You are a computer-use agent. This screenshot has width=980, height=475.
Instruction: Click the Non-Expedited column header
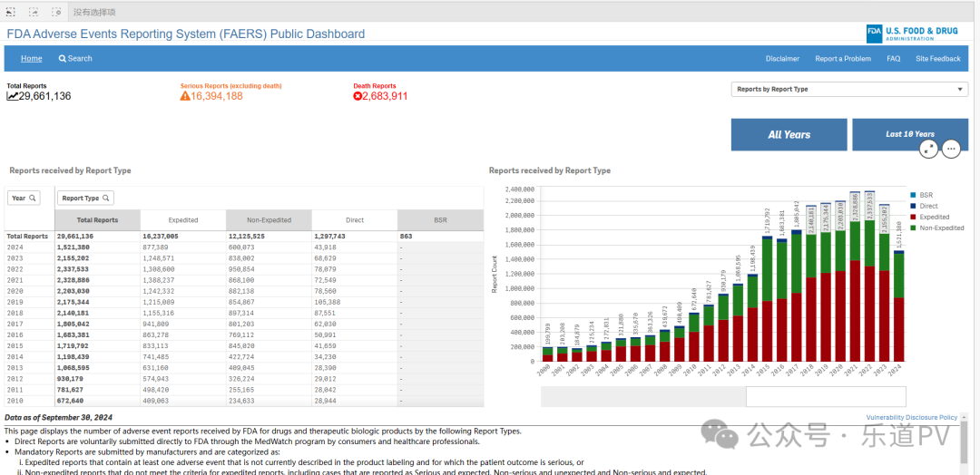pyautogui.click(x=269, y=220)
